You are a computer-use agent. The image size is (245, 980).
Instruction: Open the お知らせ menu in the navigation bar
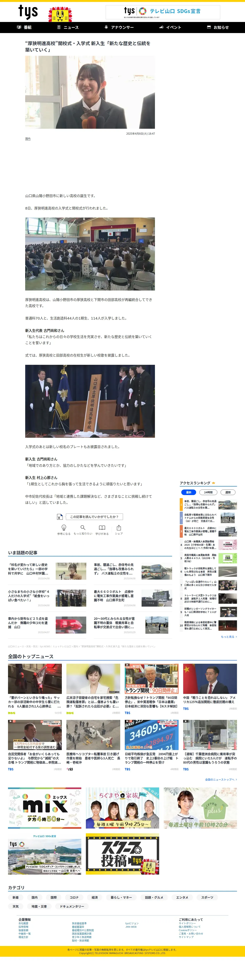pos(218,27)
